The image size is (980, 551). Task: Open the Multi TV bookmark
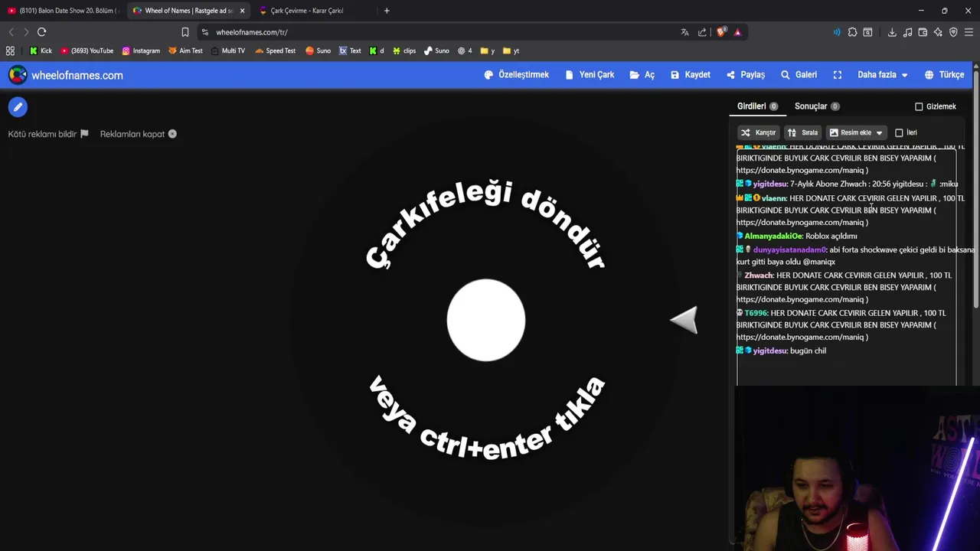228,51
